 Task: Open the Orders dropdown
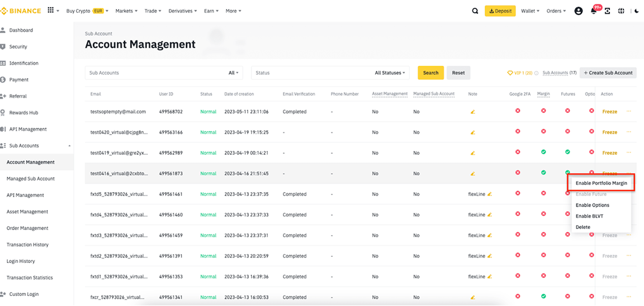pyautogui.click(x=556, y=11)
